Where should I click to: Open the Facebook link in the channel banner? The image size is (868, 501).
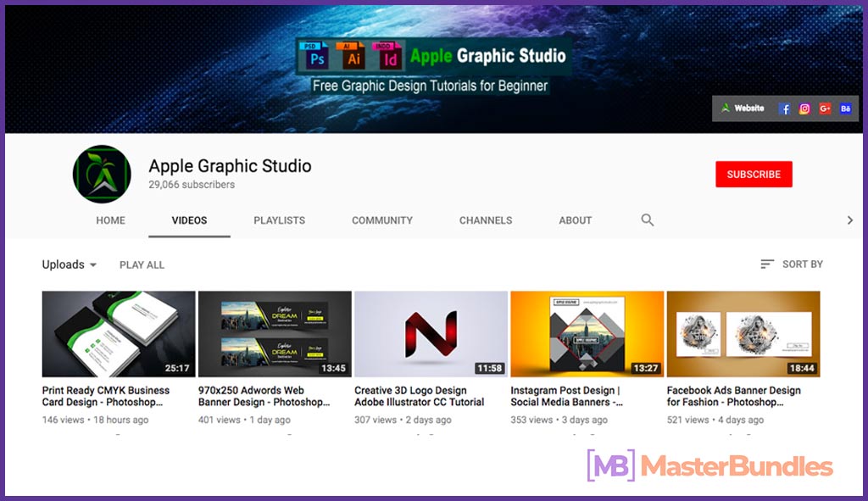[784, 109]
